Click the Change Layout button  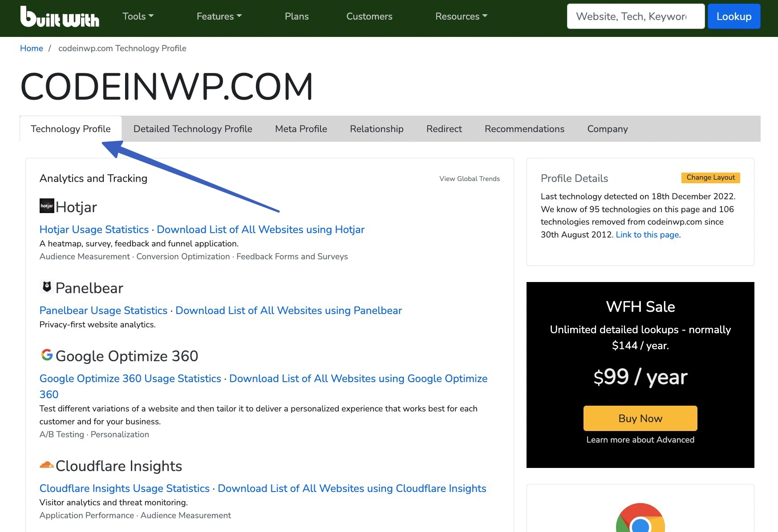pos(710,177)
